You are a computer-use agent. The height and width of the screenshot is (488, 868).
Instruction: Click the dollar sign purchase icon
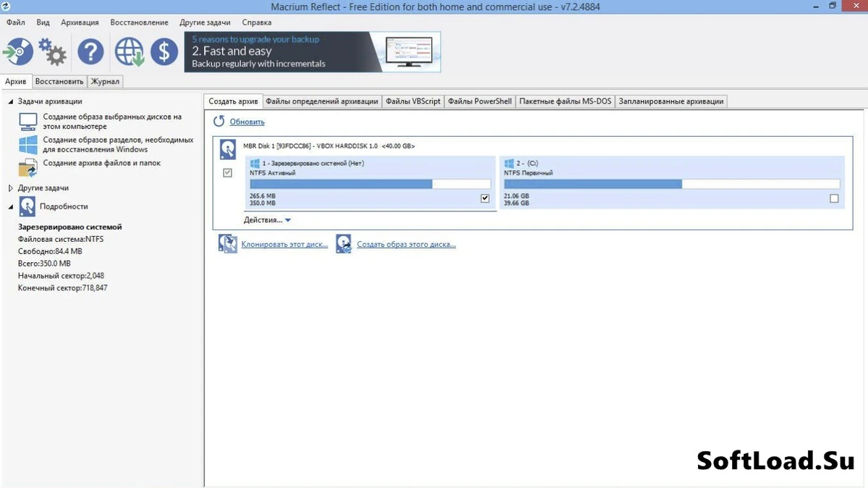[x=164, y=52]
